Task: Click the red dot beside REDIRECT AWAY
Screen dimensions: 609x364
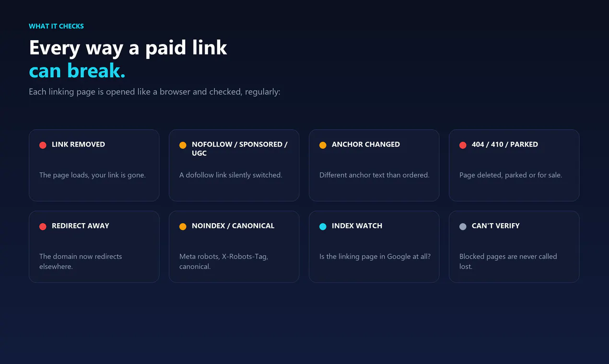Action: click(43, 227)
